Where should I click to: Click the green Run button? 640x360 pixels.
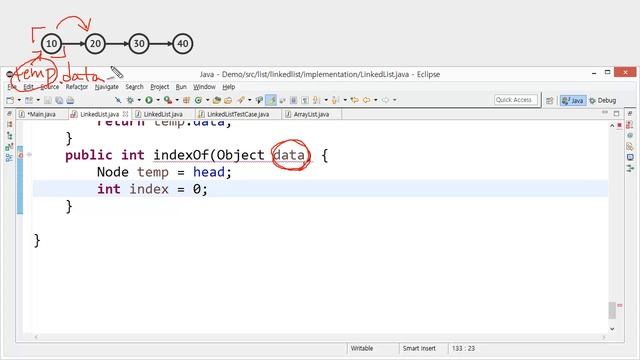(149, 100)
